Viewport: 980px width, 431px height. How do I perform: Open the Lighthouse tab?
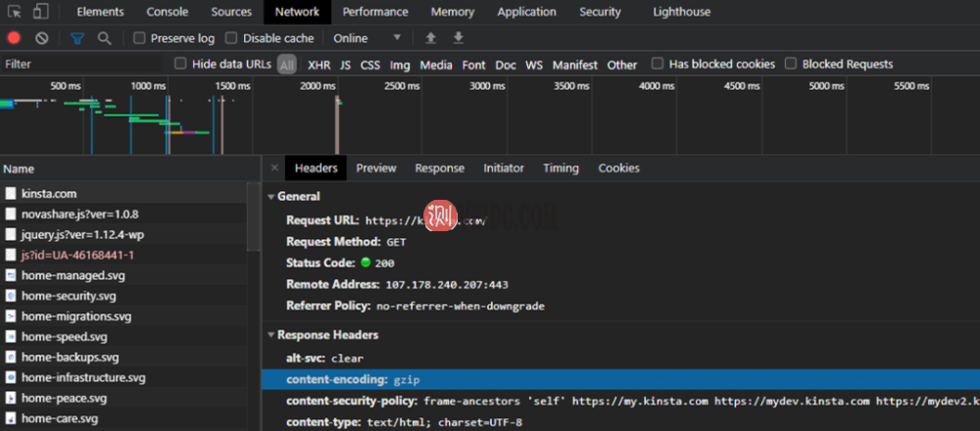pyautogui.click(x=682, y=12)
